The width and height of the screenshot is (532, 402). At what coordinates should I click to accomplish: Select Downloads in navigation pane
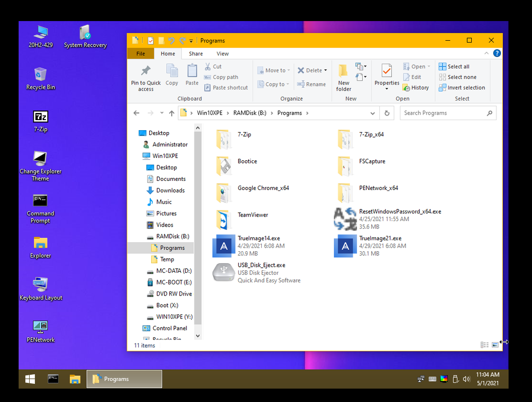coord(166,190)
